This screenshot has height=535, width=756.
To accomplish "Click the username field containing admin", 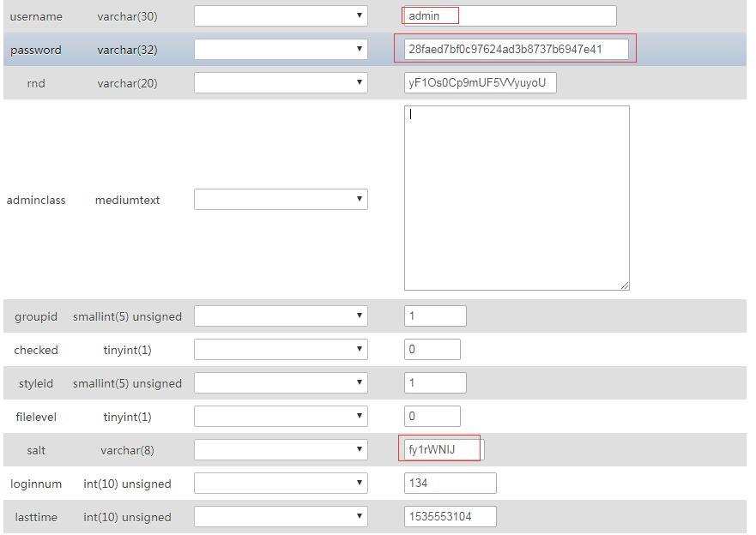I will pos(510,15).
